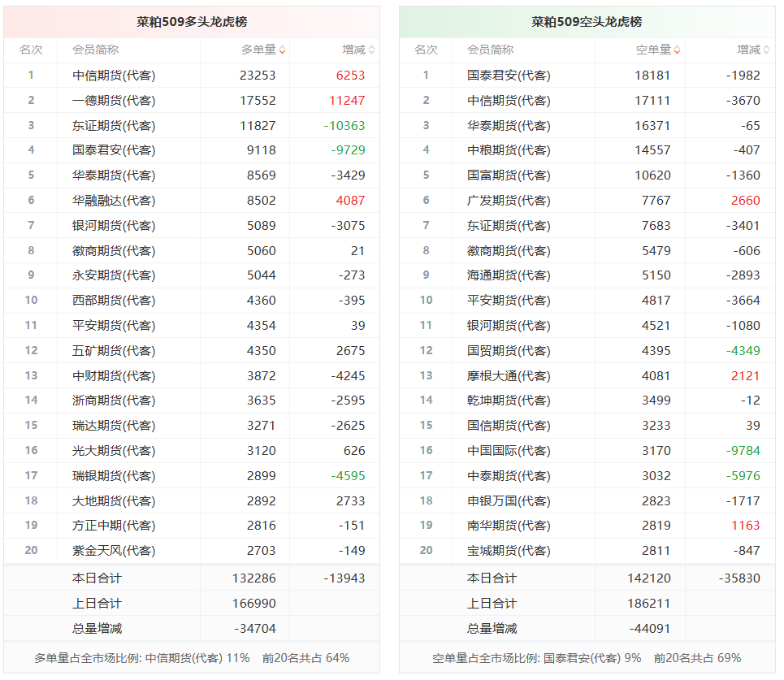Click change value 2660
The image size is (784, 680).
point(746,201)
